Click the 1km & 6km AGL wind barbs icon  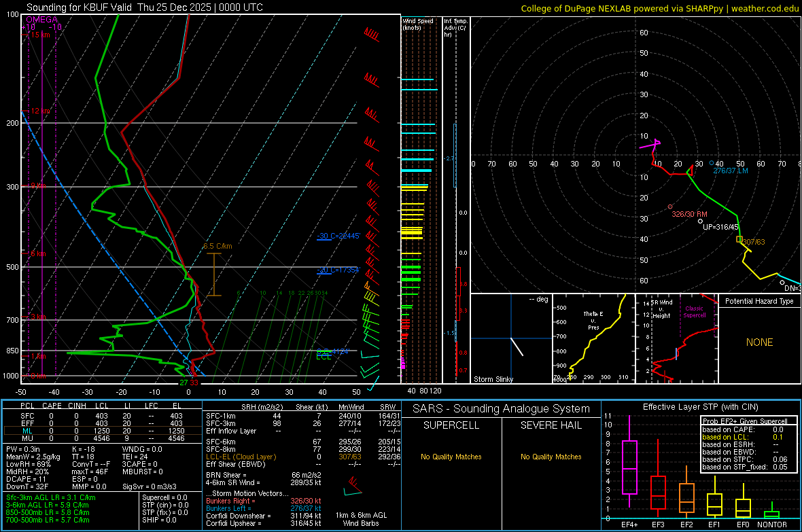point(353,486)
